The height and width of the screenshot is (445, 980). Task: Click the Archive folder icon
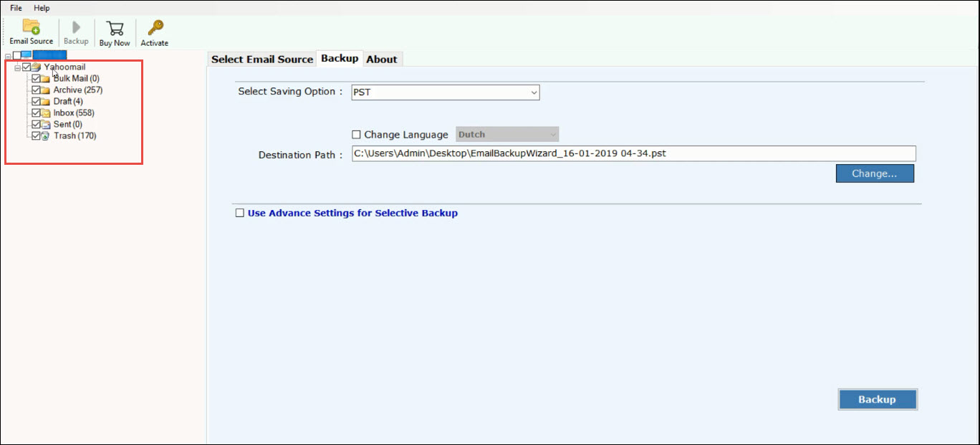tap(46, 90)
